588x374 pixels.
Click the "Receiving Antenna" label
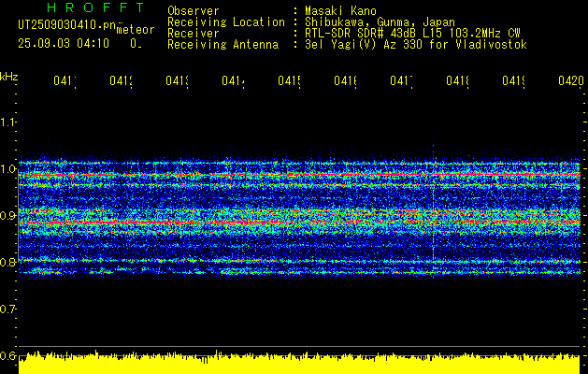223,45
